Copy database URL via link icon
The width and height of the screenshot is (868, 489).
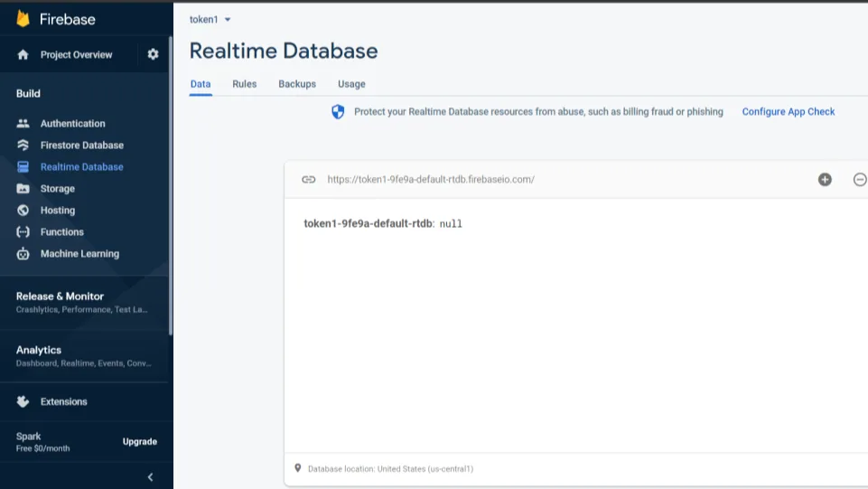click(x=308, y=180)
